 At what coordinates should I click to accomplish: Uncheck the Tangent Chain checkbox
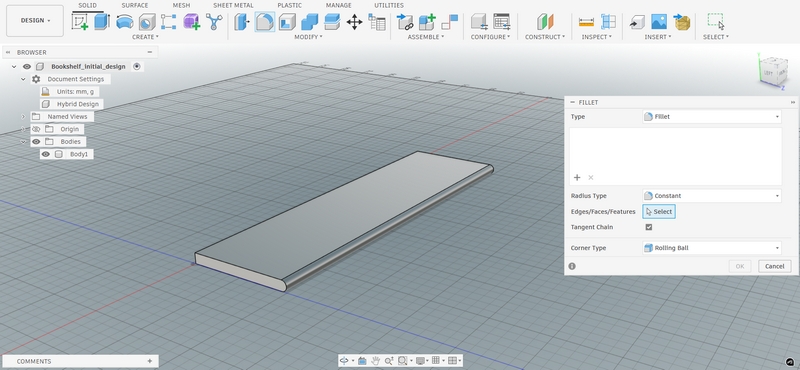648,227
